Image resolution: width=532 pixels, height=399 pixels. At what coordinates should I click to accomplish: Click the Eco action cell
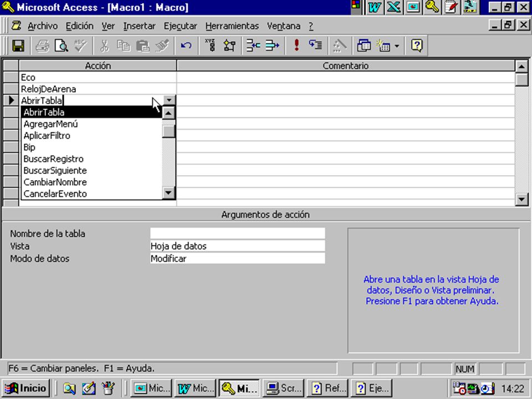pos(98,78)
